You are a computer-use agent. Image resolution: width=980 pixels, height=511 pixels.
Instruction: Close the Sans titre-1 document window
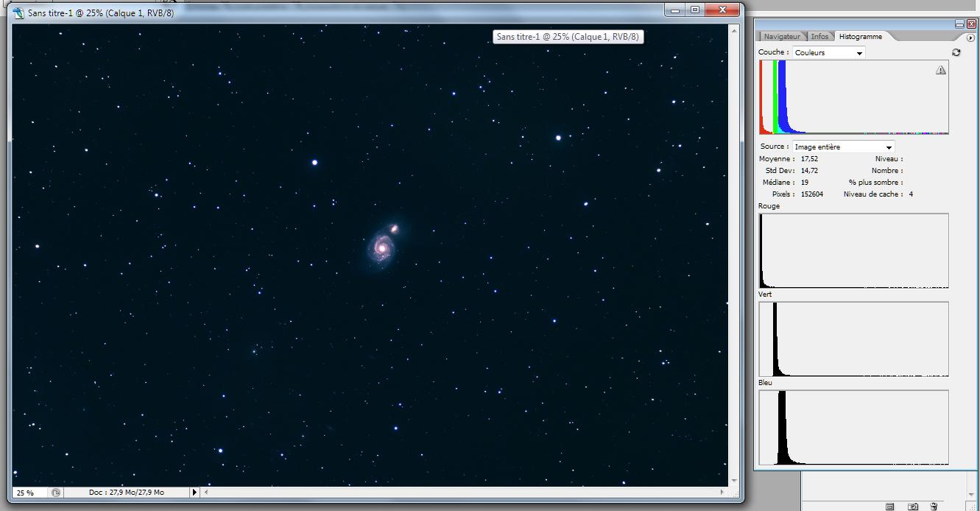(x=722, y=10)
